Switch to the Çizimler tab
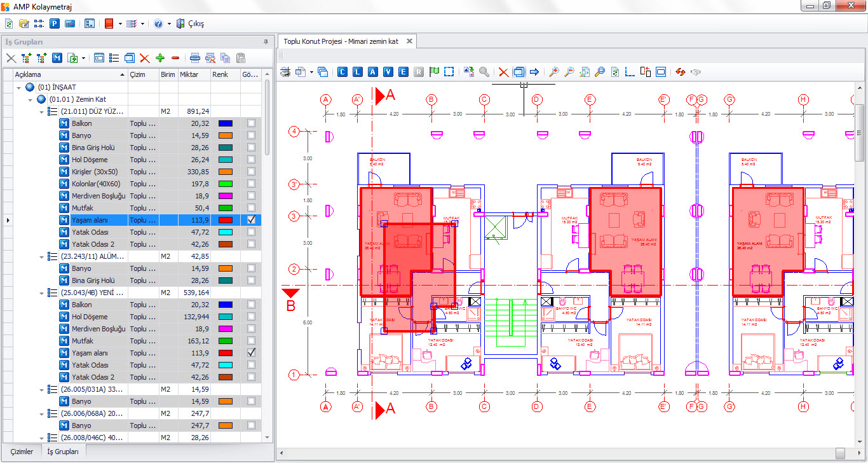 [x=22, y=452]
